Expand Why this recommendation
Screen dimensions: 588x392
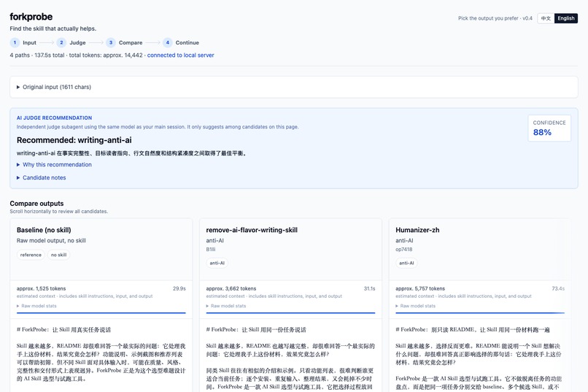click(x=54, y=165)
